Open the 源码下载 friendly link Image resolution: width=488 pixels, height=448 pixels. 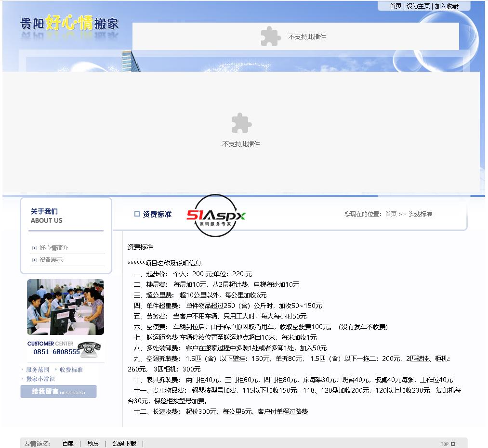124,443
